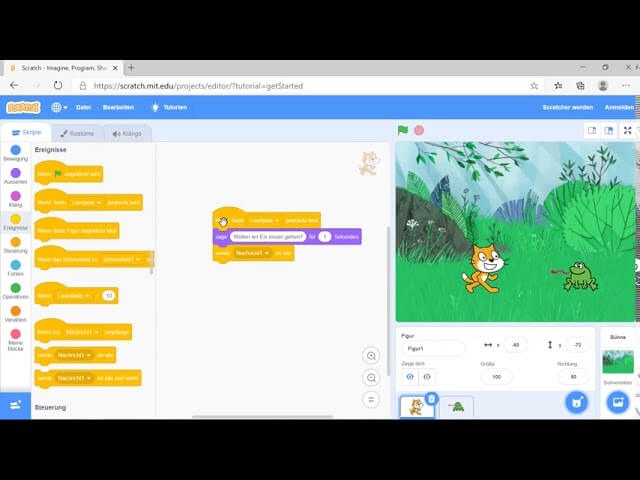Screen dimensions: 640x480
Task: Select the stage backdrop thumbnail
Action: point(618,362)
